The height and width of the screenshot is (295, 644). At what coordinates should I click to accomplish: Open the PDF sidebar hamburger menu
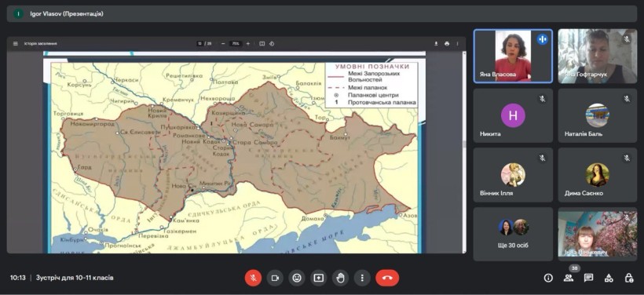coord(16,43)
